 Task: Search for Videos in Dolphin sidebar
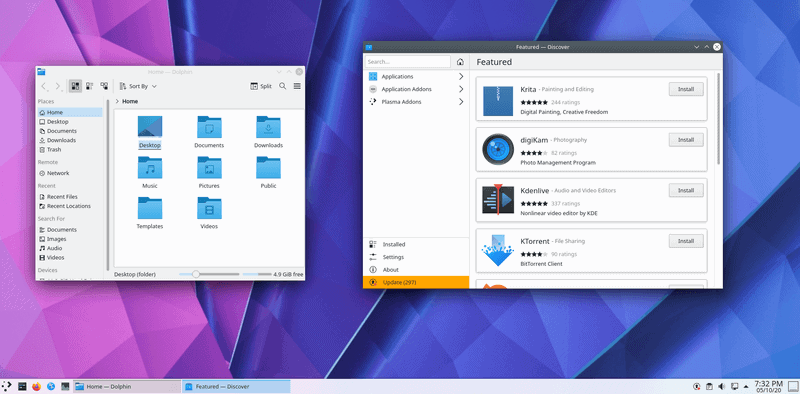tap(69, 258)
